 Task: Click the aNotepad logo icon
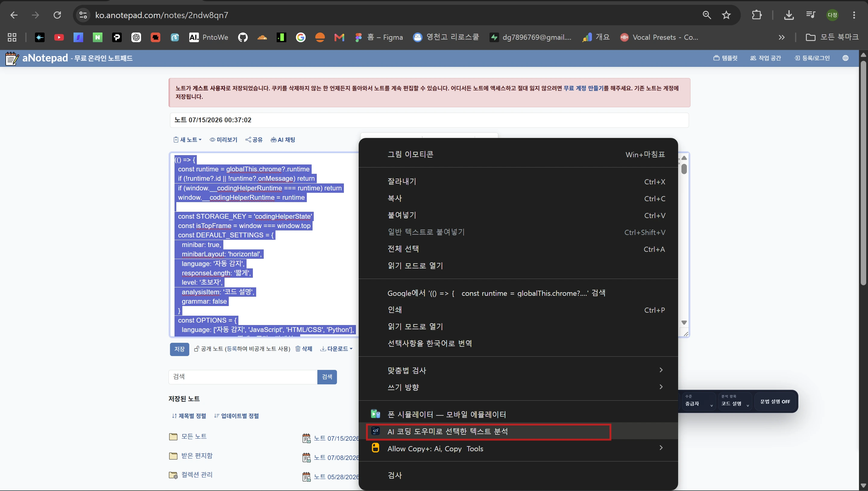point(12,58)
